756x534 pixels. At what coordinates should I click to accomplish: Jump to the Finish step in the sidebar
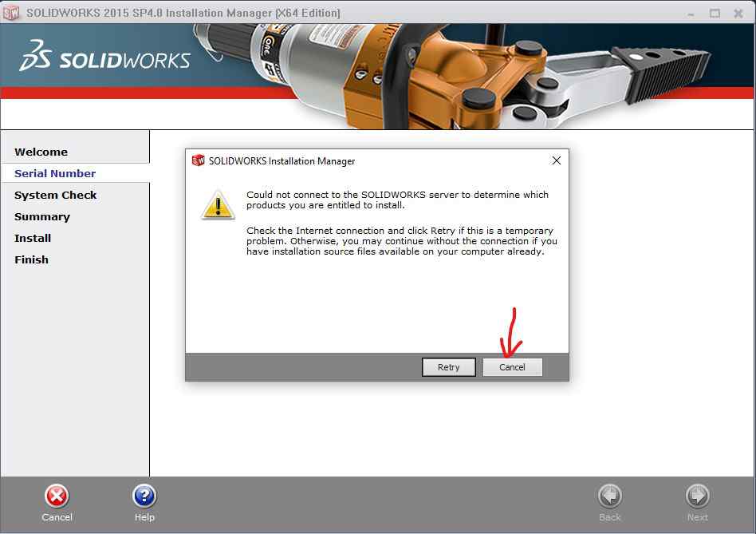pos(31,259)
